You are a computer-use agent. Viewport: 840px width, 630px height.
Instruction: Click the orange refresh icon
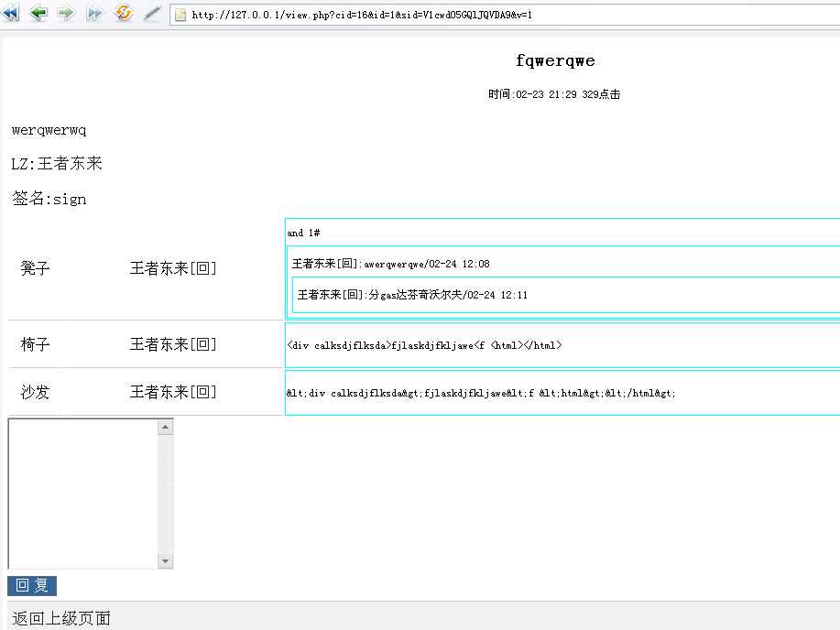(124, 14)
